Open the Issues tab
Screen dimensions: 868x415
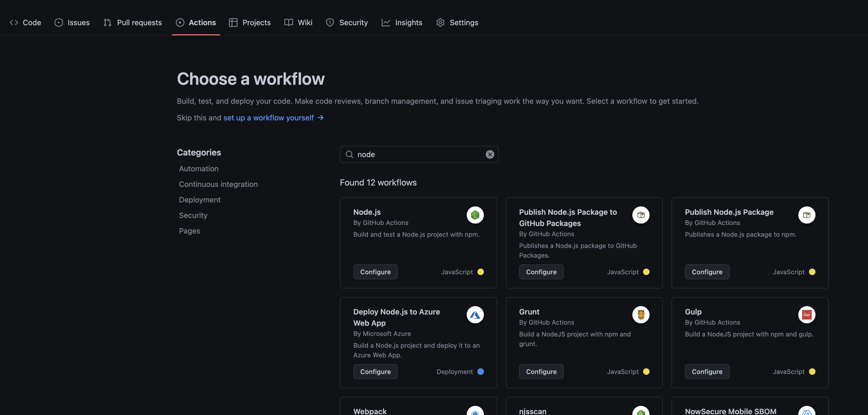click(72, 23)
